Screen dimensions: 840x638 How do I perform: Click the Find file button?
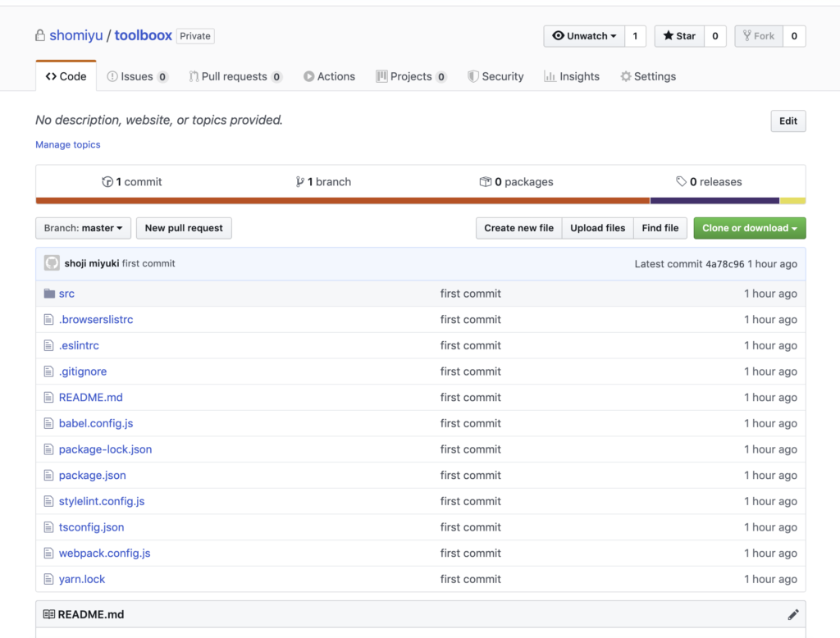660,228
